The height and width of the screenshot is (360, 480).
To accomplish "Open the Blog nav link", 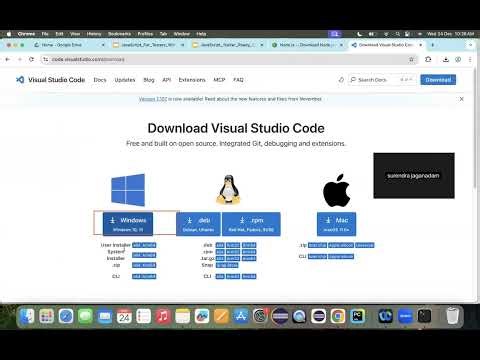I will [x=149, y=80].
